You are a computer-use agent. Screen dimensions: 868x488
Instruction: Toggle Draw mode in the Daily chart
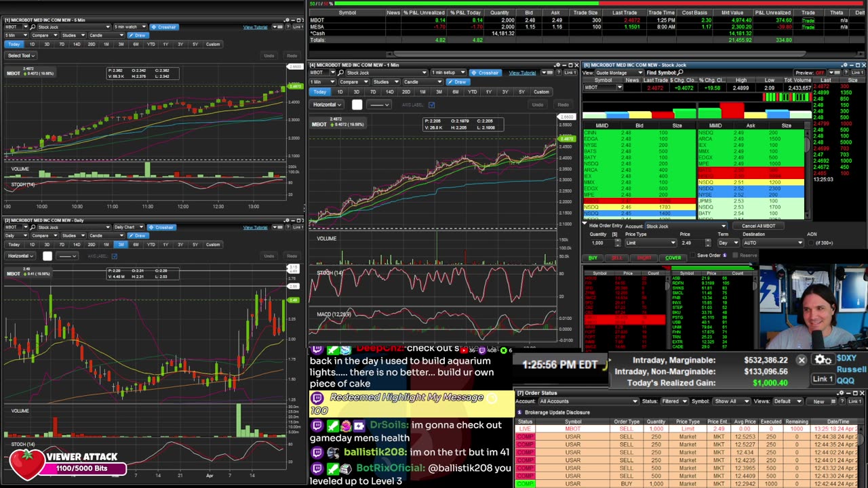[138, 235]
